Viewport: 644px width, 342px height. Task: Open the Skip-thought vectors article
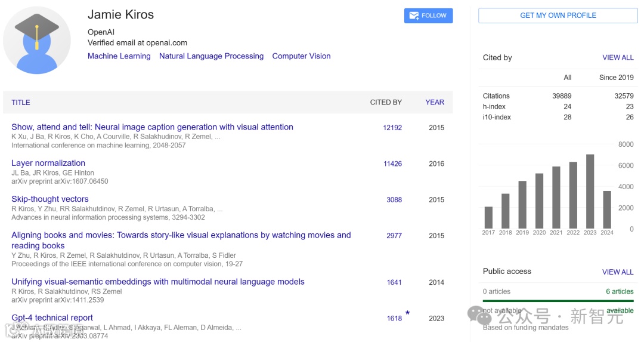tap(50, 199)
